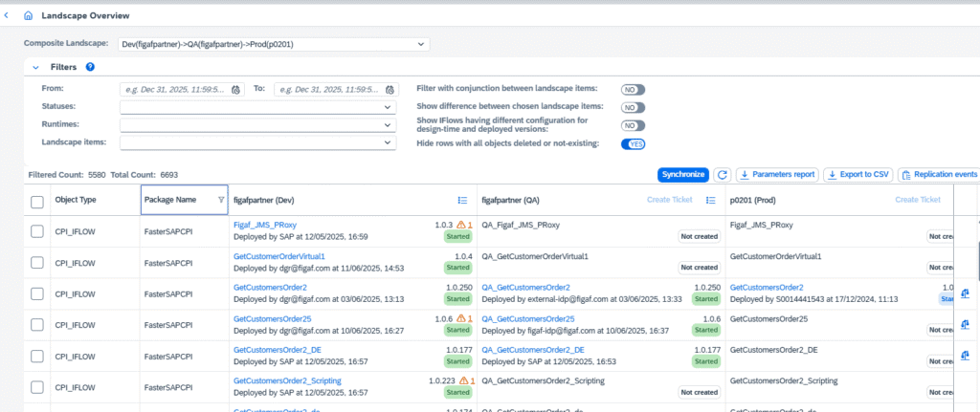Screen dimensions: 980x412
Task: Click Create Ticket in the Prod column
Action: 918,200
